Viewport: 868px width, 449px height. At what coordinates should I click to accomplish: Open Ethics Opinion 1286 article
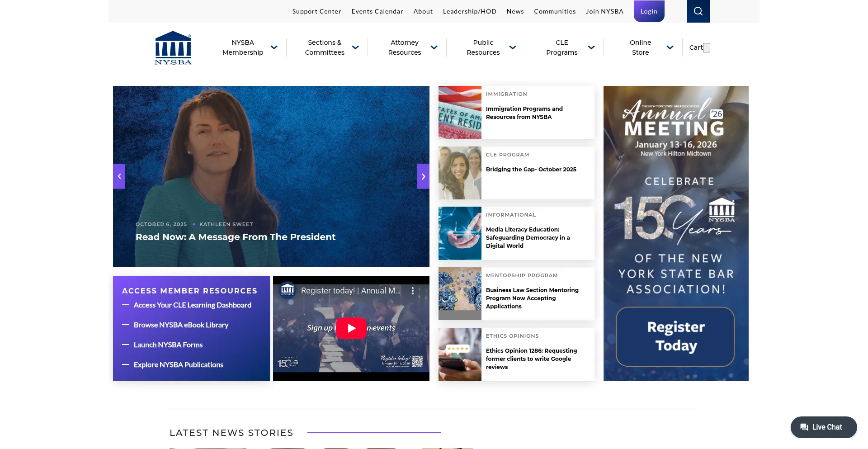531,359
